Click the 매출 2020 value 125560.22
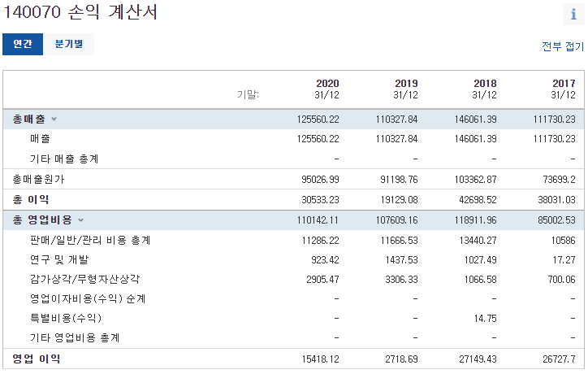This screenshot has width=588, height=374. [x=318, y=139]
